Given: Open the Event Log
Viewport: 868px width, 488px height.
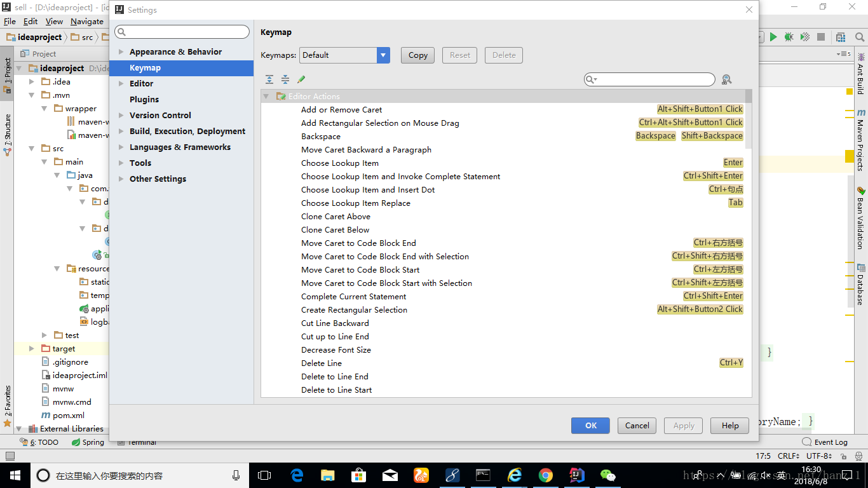Looking at the screenshot, I should pyautogui.click(x=825, y=442).
